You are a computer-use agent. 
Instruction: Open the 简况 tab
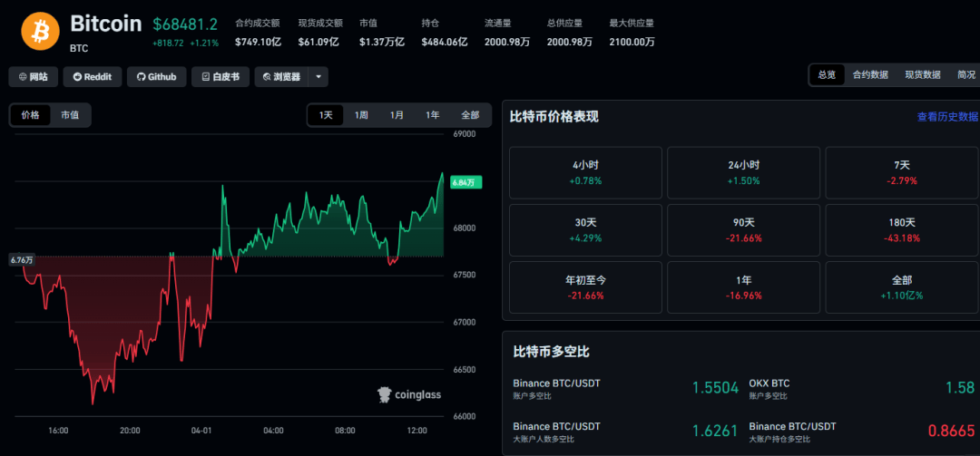[965, 75]
